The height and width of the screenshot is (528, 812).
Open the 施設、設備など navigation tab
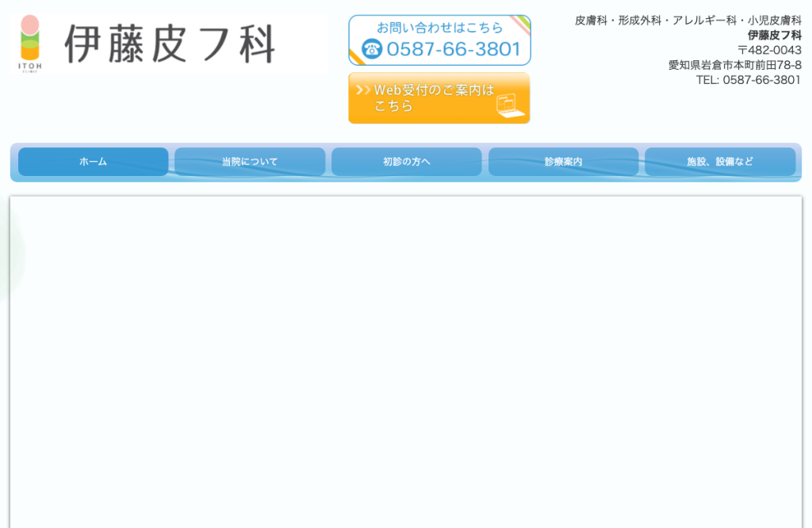pos(720,162)
